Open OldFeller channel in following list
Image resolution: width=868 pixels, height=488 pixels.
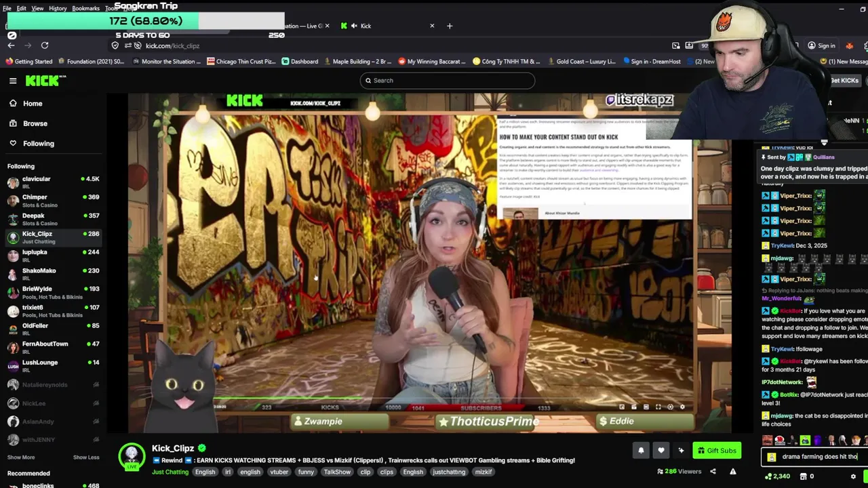[x=53, y=329]
